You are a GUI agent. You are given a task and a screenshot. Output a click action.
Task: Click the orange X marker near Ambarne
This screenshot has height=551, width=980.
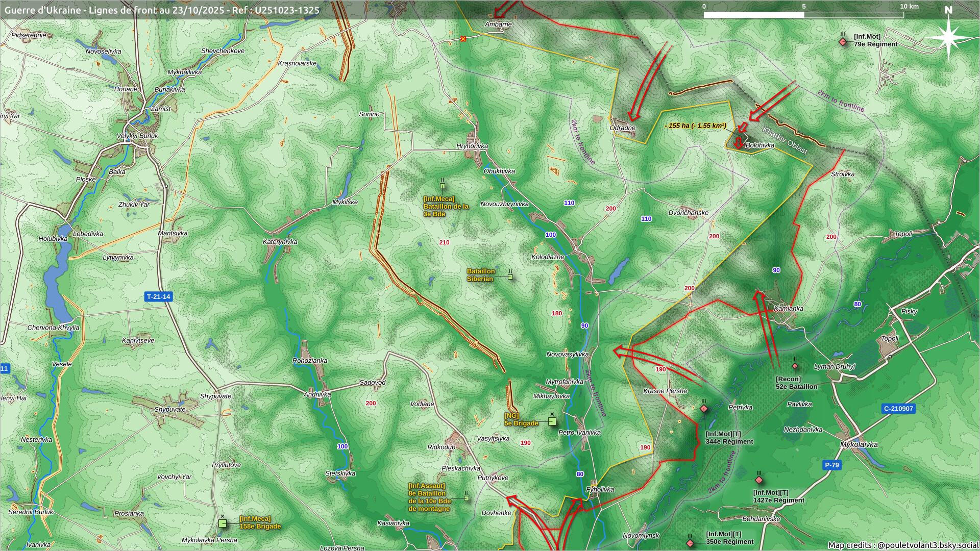tap(463, 39)
